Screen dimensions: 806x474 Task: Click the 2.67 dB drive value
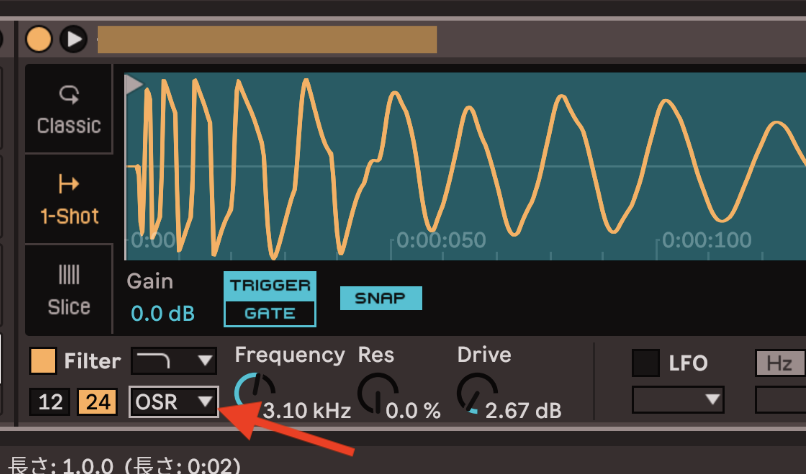coord(523,410)
